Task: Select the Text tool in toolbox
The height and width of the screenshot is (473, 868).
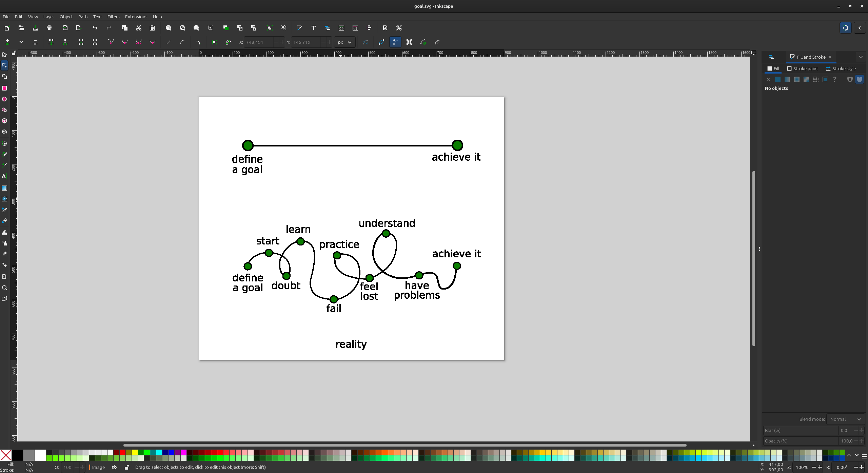Action: [4, 176]
